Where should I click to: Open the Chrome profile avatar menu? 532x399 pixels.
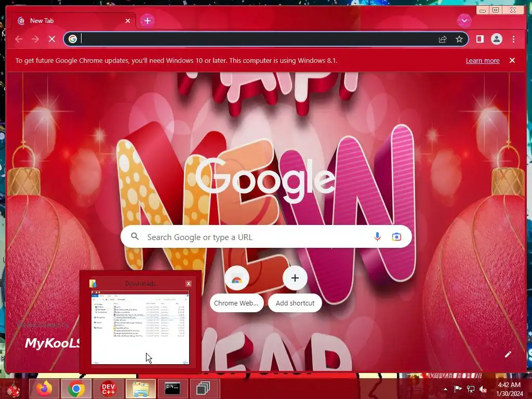point(496,39)
